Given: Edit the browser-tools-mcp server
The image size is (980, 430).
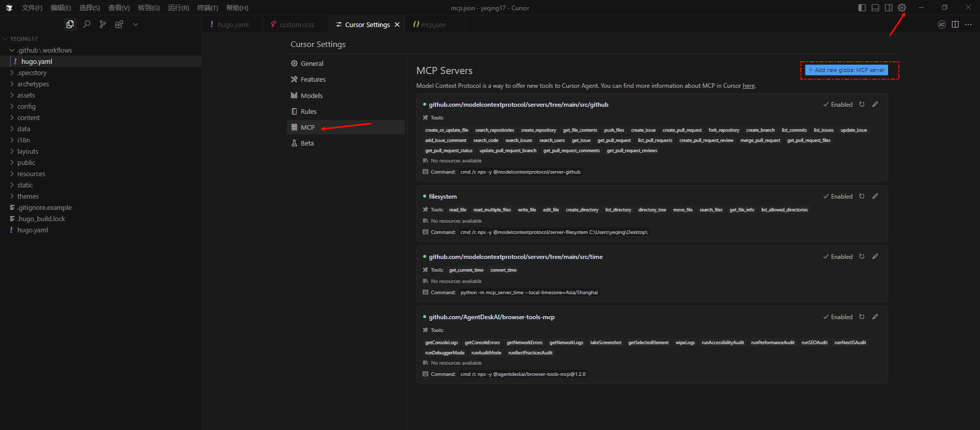Looking at the screenshot, I should pyautogui.click(x=875, y=317).
